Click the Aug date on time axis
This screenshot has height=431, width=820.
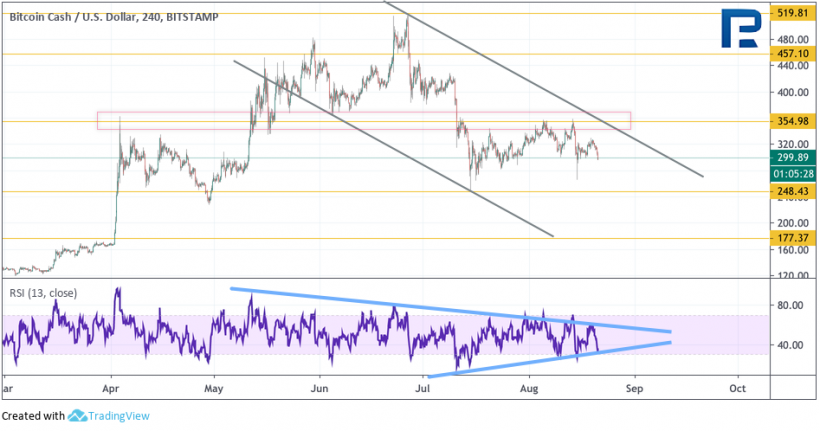pyautogui.click(x=529, y=389)
